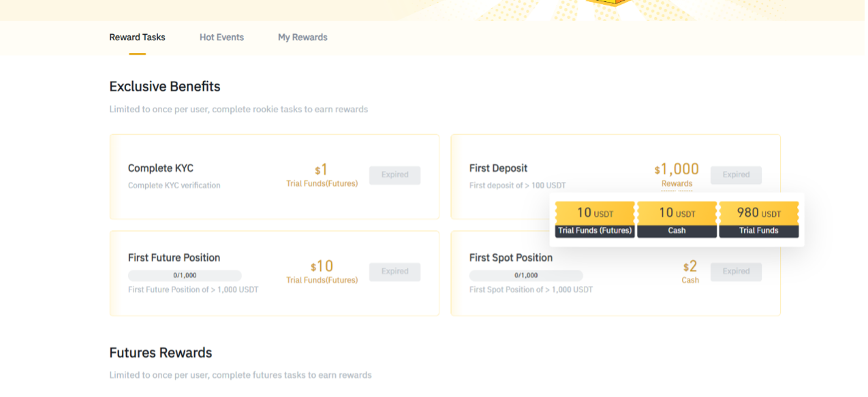Screen dimensions: 868x397
Task: Click Expired button on First Spot Position card
Action: pyautogui.click(x=736, y=272)
